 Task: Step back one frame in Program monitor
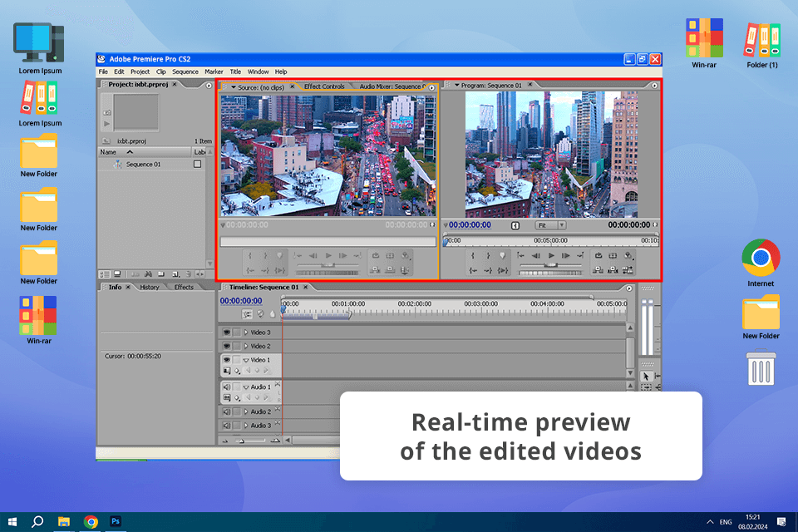536,255
